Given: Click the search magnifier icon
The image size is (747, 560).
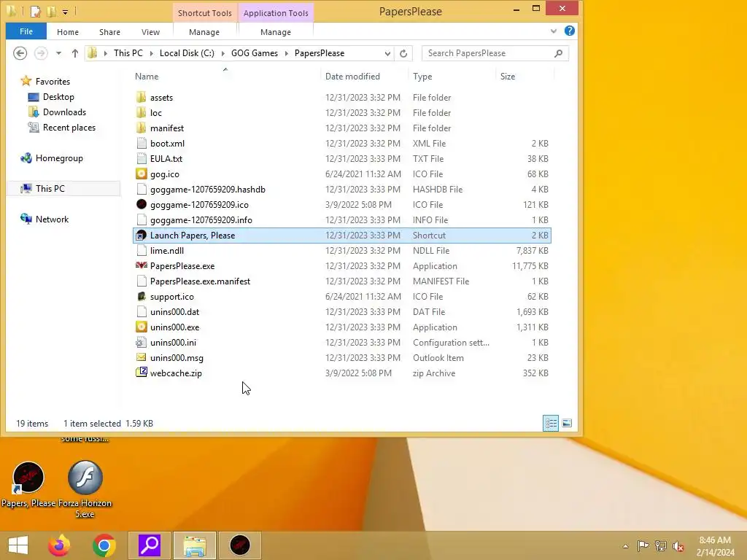Looking at the screenshot, I should (x=558, y=53).
